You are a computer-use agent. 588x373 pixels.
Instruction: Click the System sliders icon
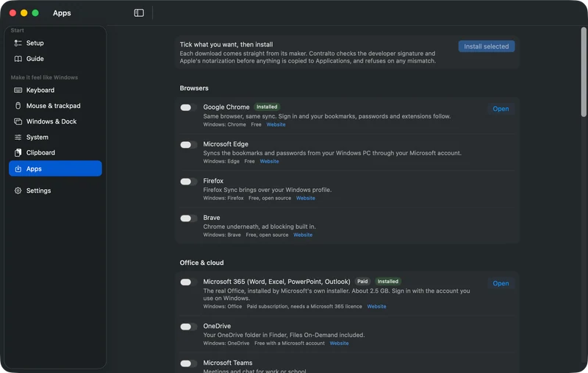tap(18, 138)
